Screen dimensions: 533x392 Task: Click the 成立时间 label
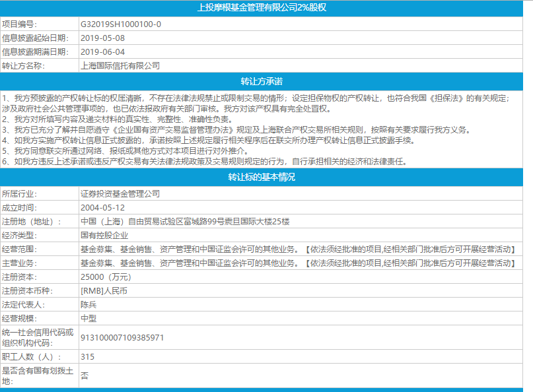point(19,208)
